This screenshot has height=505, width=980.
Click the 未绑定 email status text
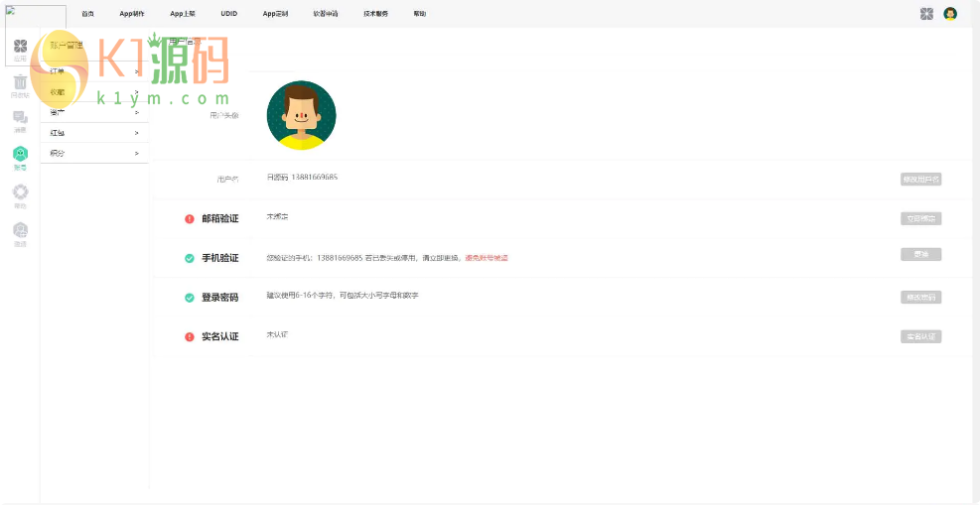[277, 216]
